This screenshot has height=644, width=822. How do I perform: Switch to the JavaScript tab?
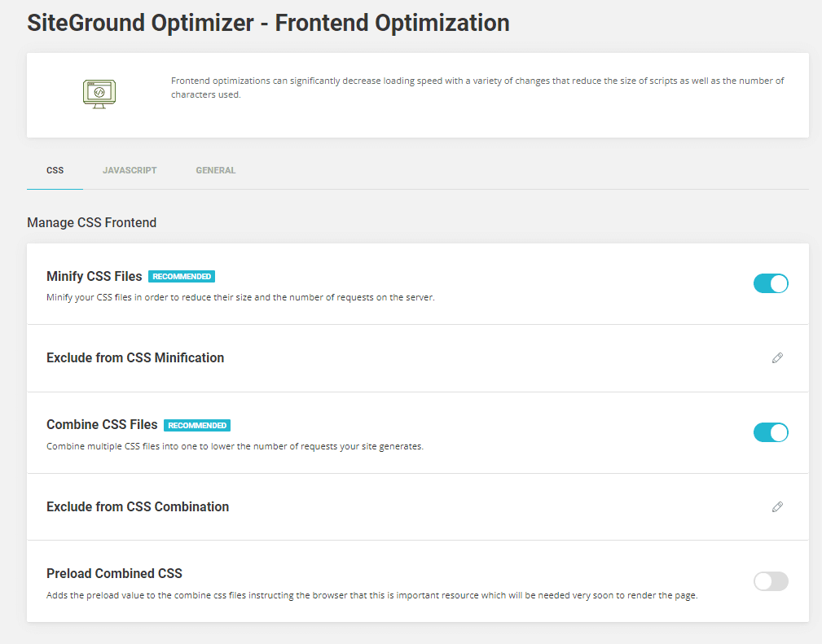click(x=130, y=170)
